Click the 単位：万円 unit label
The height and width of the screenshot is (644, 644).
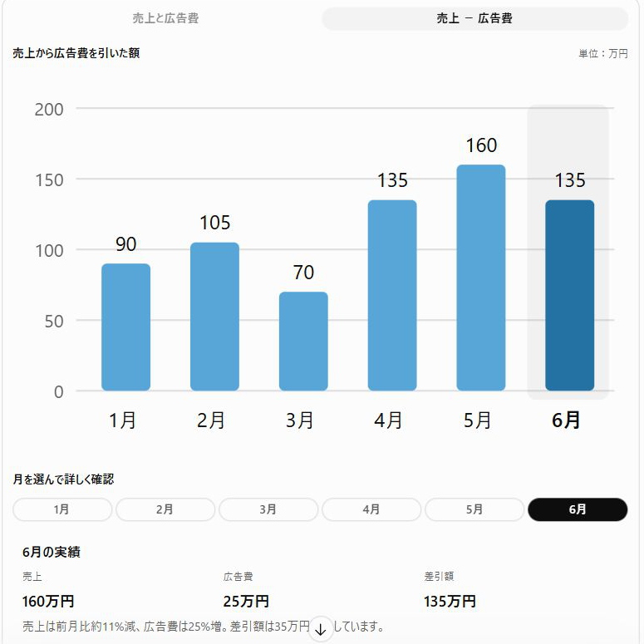pos(603,53)
